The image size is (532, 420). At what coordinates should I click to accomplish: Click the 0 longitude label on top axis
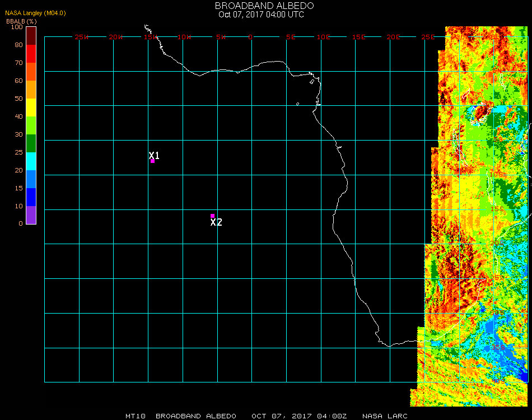point(250,37)
